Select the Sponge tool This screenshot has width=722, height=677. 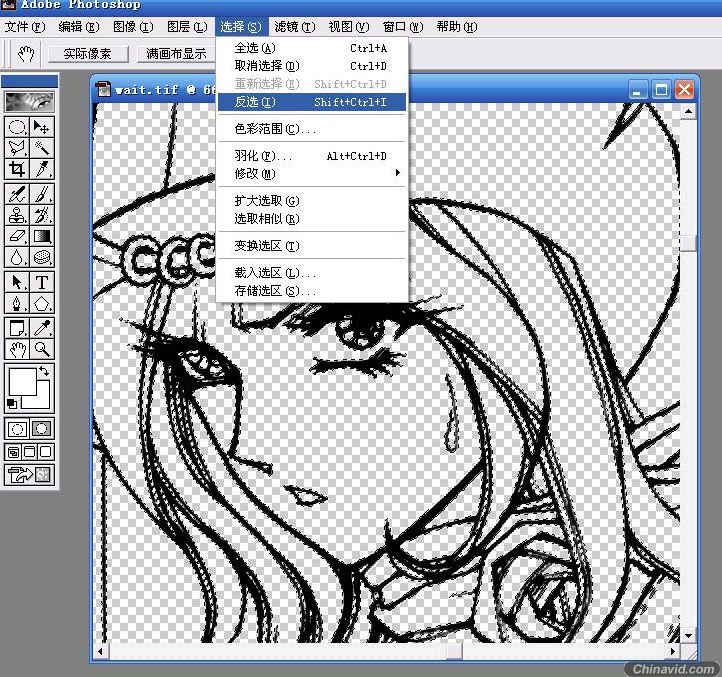tap(42, 257)
